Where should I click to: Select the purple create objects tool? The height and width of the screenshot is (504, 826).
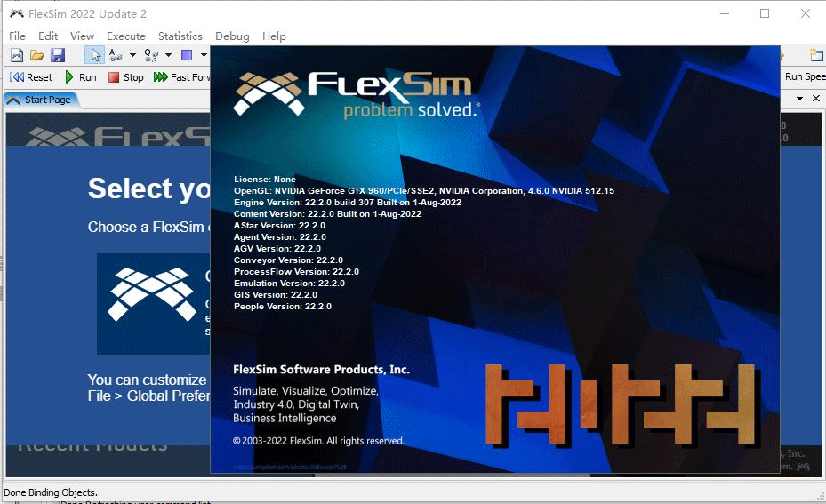187,55
